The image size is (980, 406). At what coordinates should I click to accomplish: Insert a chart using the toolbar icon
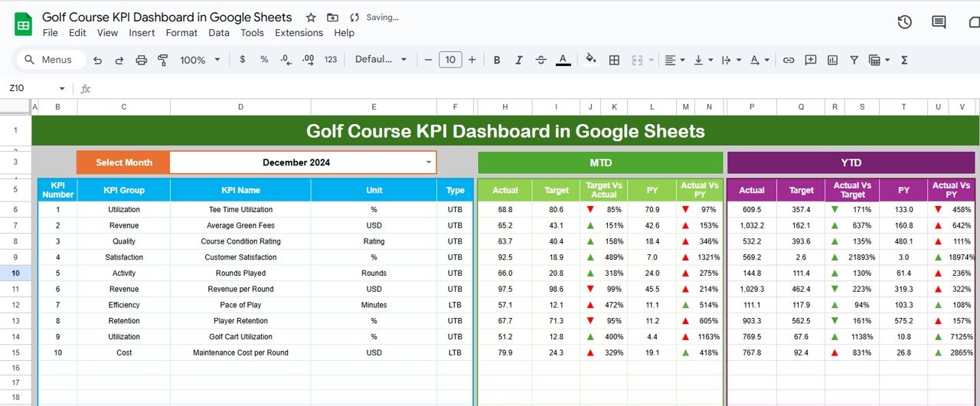pos(832,60)
